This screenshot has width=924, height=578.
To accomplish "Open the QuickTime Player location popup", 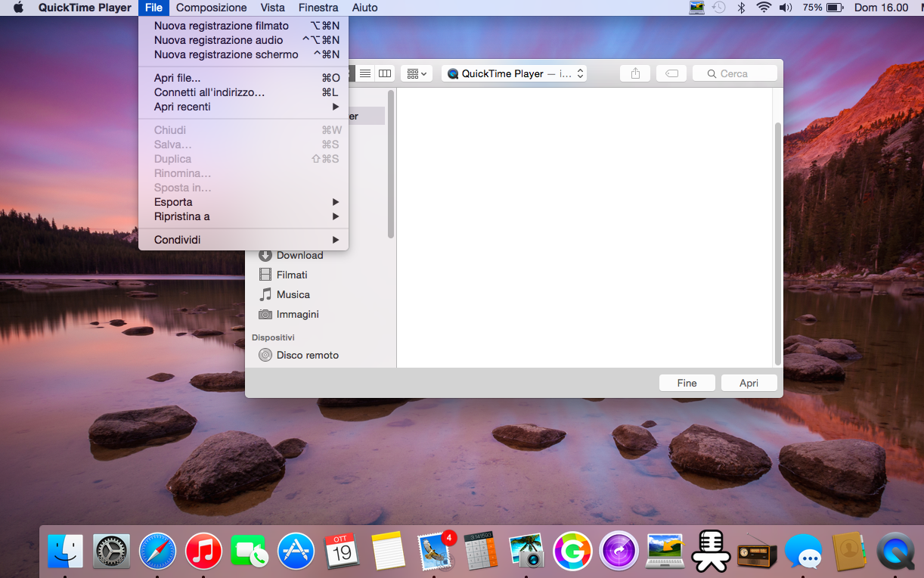I will [514, 73].
